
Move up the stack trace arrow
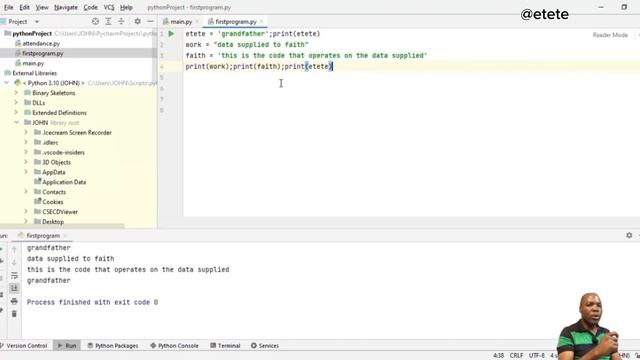pyautogui.click(x=14, y=249)
